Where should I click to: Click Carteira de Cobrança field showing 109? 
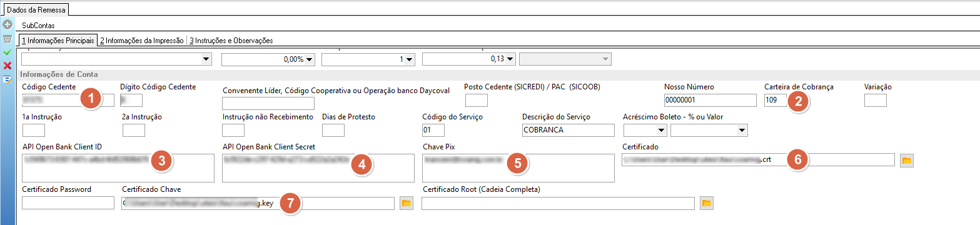point(775,100)
